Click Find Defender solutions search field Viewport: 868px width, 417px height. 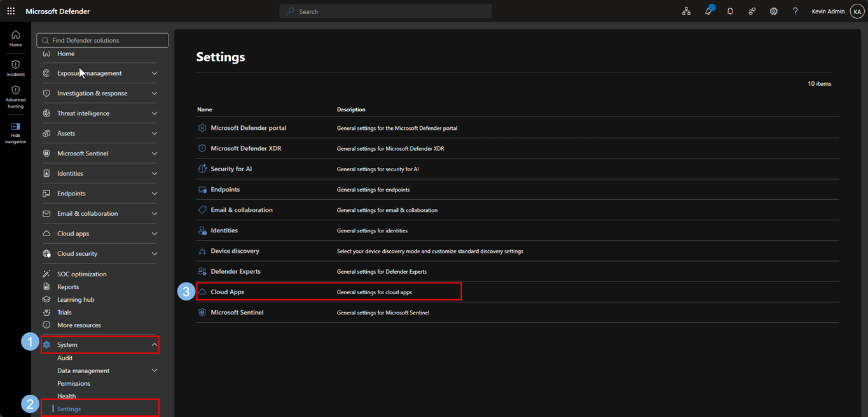(x=102, y=40)
